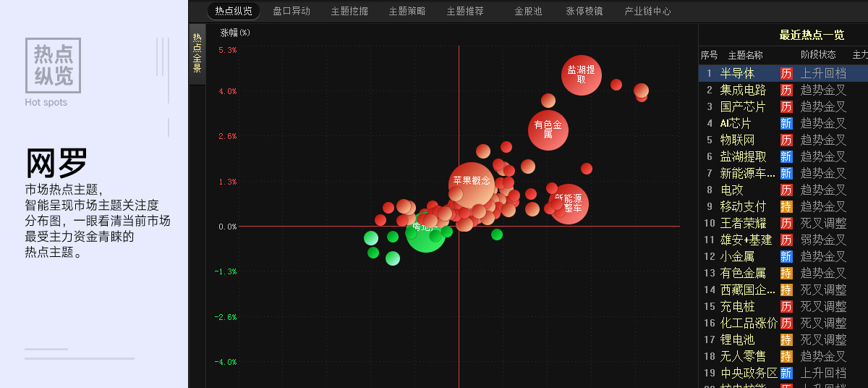This screenshot has width=868, height=388.
Task: Open 雄安+基建 theme from the list
Action: [746, 240]
